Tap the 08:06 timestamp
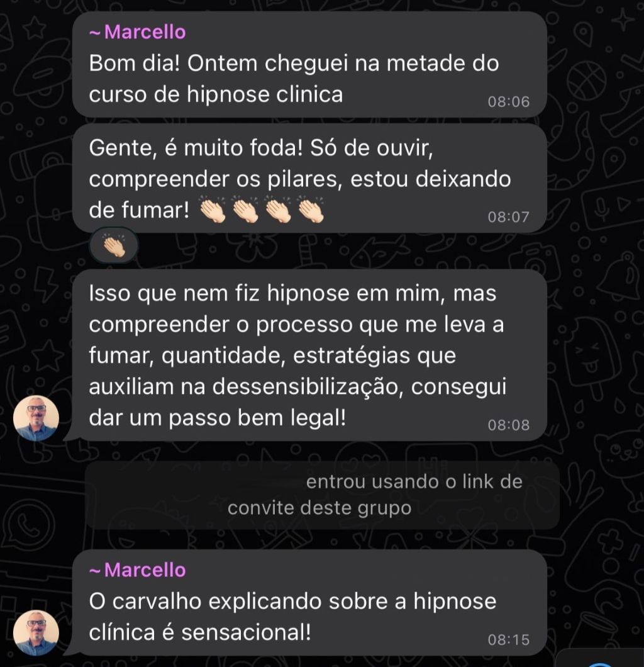Screen dimensions: 644x667 click(508, 102)
